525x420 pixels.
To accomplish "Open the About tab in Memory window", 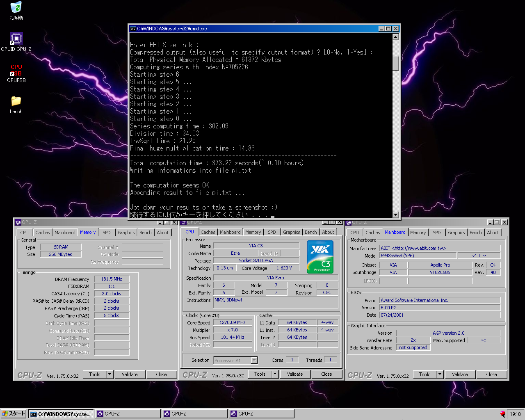I will coord(163,233).
